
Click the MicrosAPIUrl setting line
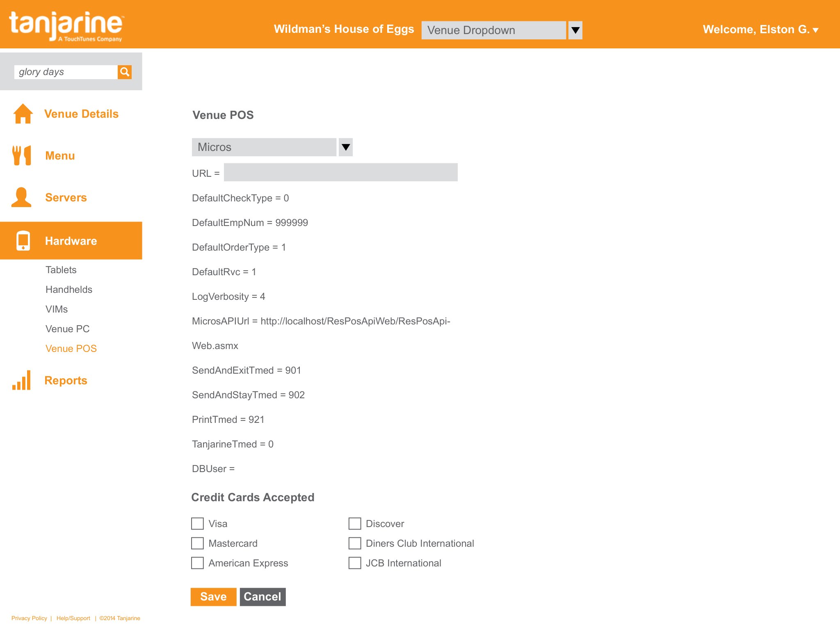(x=321, y=321)
